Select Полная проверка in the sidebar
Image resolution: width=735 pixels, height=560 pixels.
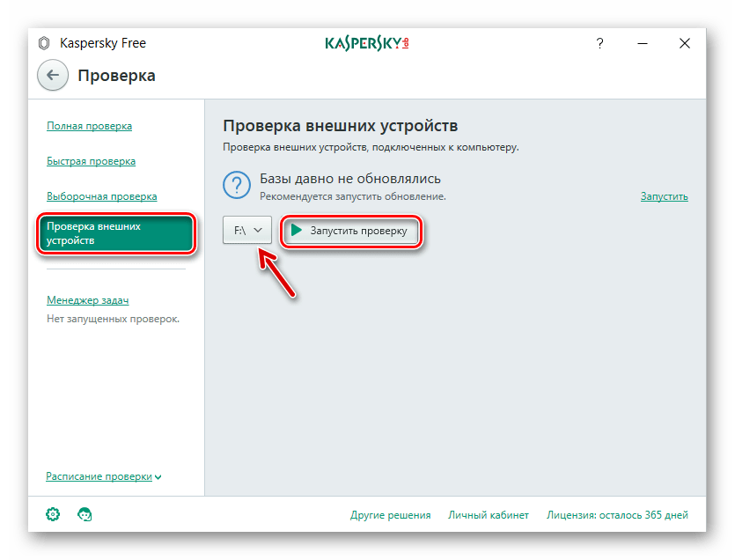point(89,126)
